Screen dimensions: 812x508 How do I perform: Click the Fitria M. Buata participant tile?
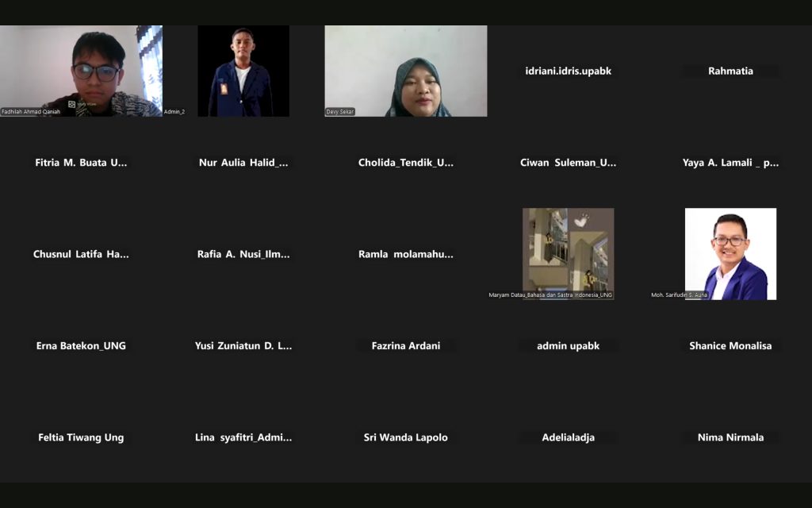pyautogui.click(x=81, y=163)
